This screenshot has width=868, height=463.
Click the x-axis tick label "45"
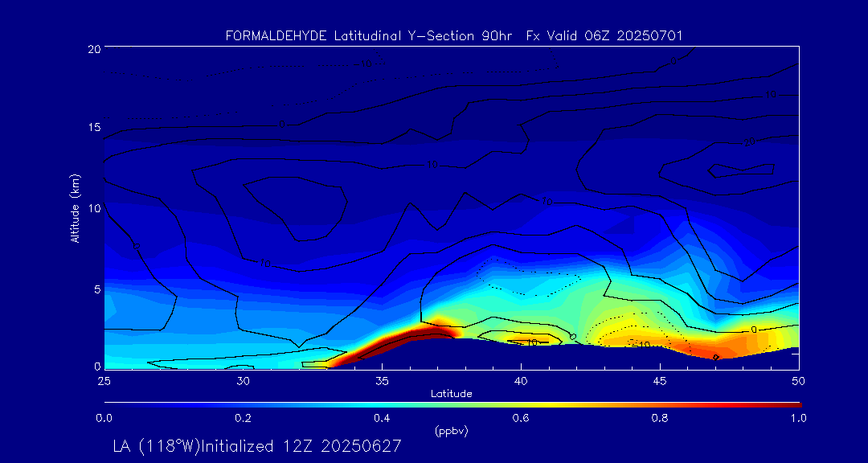(x=659, y=380)
